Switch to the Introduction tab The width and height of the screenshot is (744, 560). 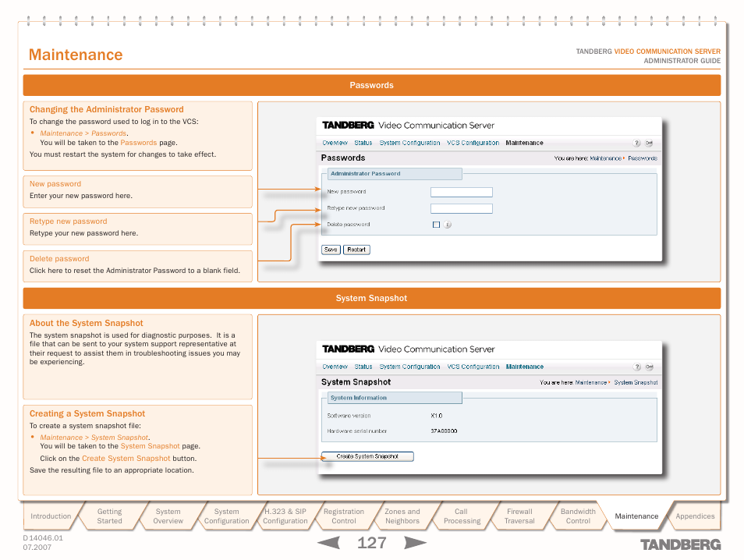coord(51,516)
